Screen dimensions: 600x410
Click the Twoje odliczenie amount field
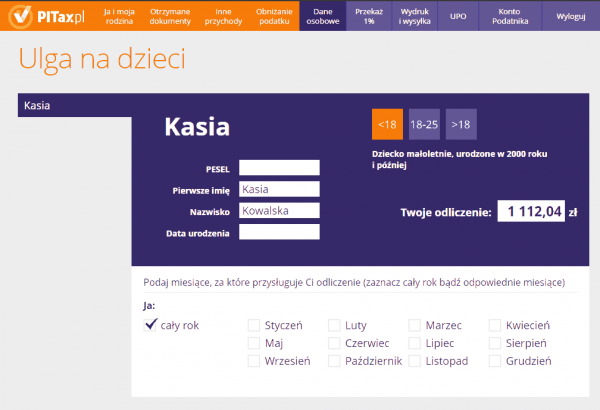(531, 211)
